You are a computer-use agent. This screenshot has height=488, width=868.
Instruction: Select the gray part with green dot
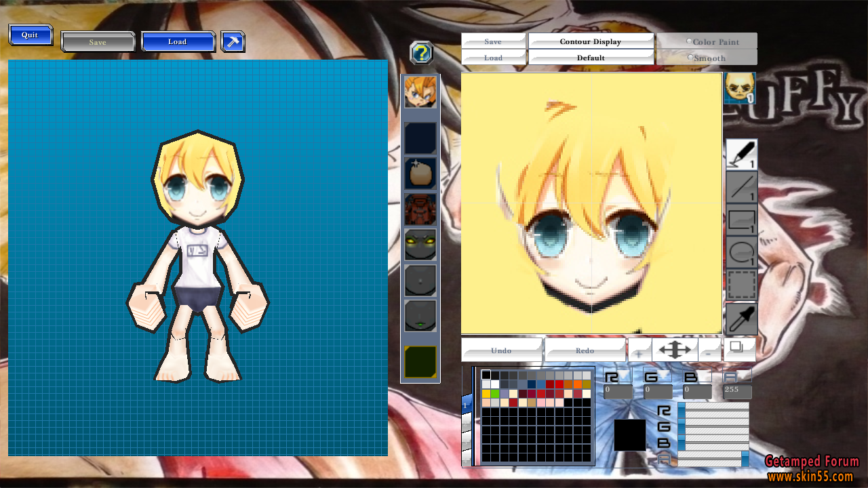(x=420, y=316)
